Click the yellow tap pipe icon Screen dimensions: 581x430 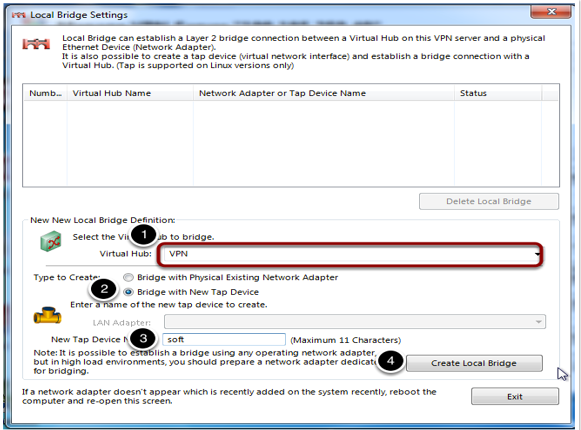click(47, 315)
